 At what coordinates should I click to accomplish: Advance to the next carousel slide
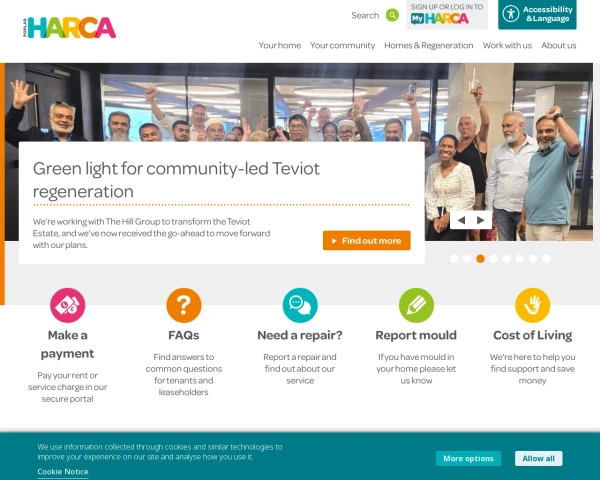tap(481, 220)
